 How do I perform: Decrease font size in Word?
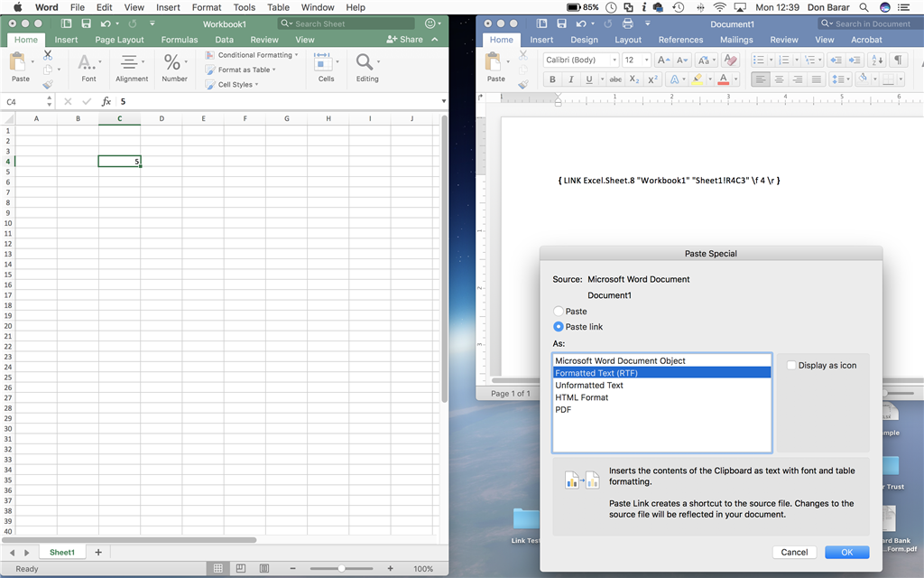pos(682,61)
